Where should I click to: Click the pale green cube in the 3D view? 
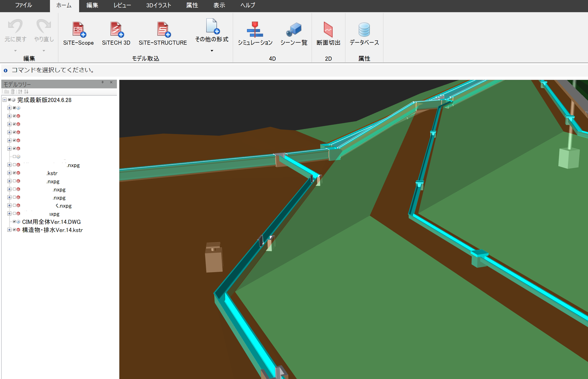[569, 158]
